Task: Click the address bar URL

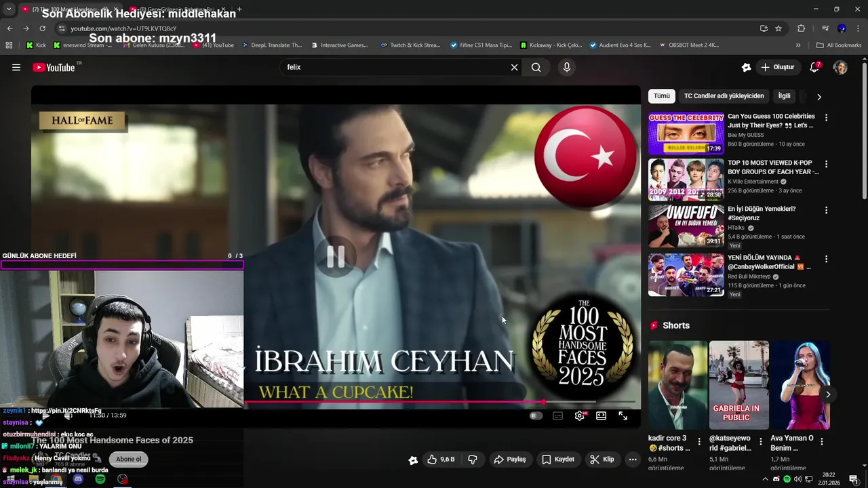Action: coord(123,28)
